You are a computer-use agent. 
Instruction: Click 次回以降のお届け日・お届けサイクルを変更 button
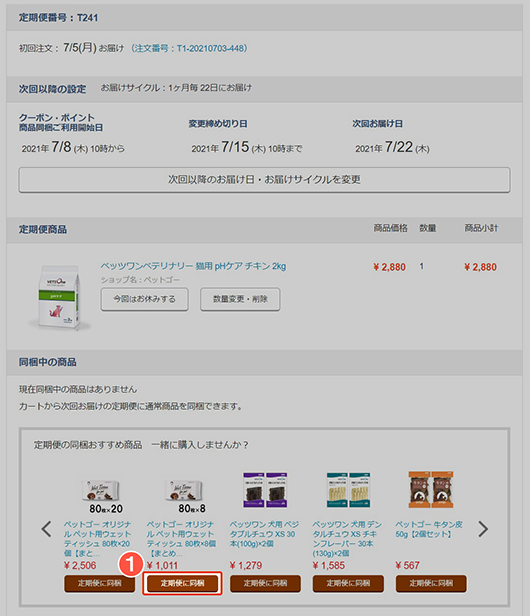(x=264, y=180)
